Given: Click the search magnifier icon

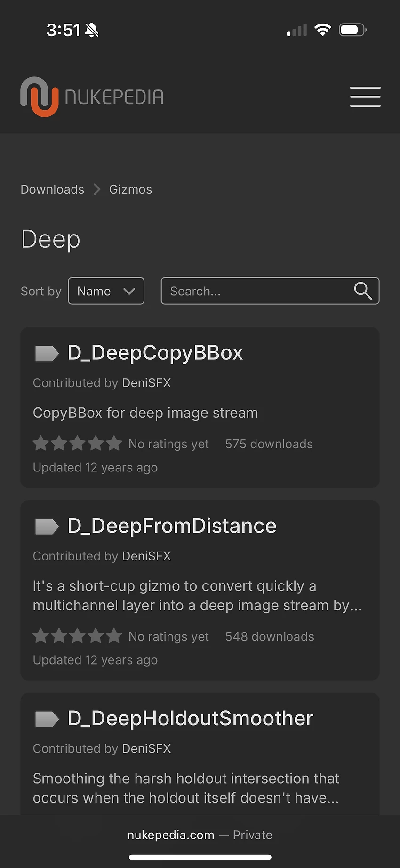Looking at the screenshot, I should (363, 291).
